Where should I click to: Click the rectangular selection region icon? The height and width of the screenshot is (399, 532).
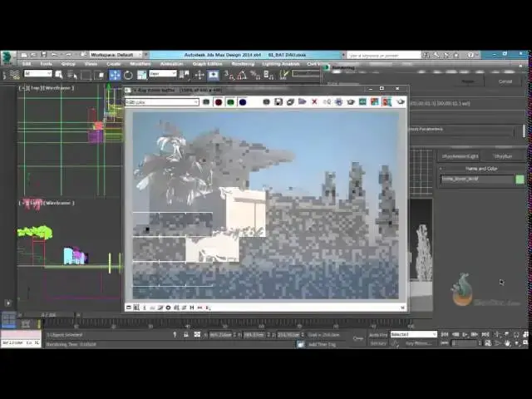click(x=86, y=75)
